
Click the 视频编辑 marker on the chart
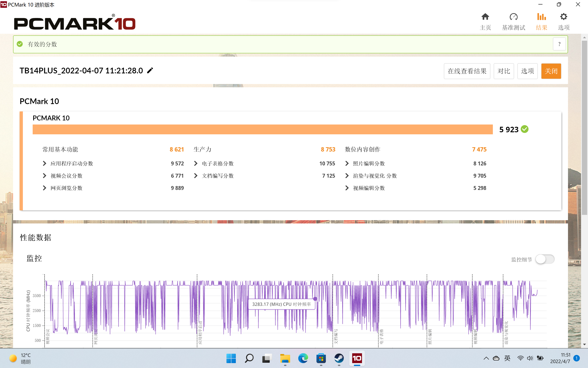(476, 337)
